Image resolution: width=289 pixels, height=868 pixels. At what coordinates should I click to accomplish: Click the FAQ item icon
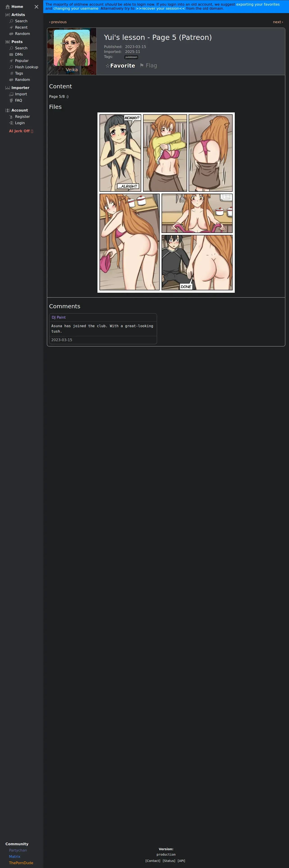point(11,101)
